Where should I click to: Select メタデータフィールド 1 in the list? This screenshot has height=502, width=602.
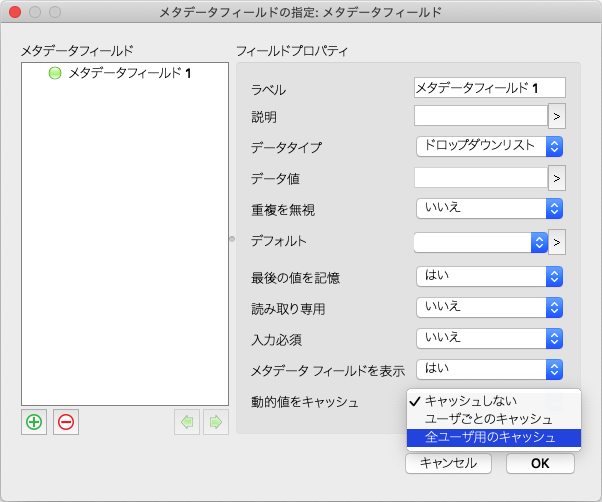coord(128,73)
